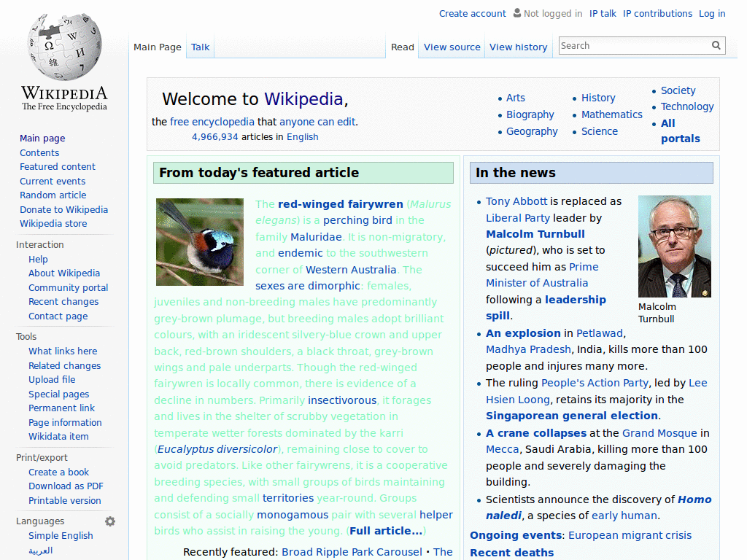Click the red-winged fairywren article link

[x=340, y=204]
